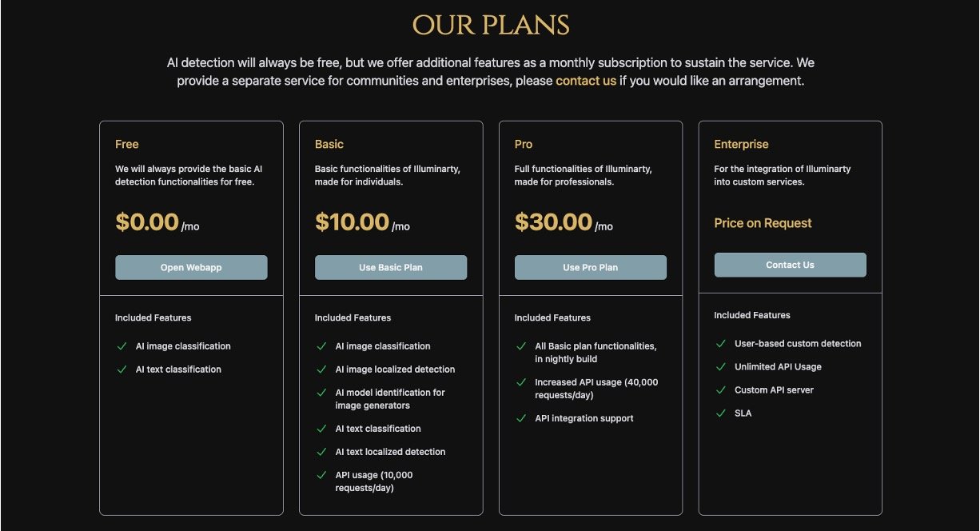Click checkmark beside API integration support

(522, 418)
